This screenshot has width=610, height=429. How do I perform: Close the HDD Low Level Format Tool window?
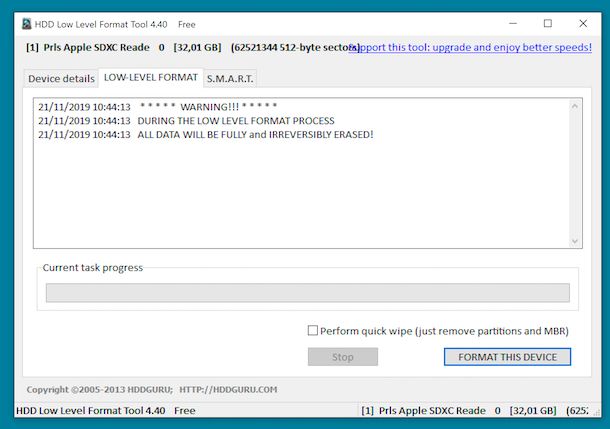[583, 24]
